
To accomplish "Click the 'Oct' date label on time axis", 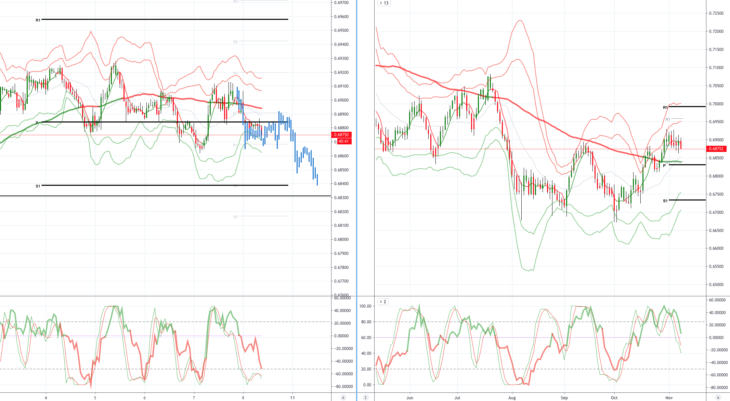I will coord(614,398).
